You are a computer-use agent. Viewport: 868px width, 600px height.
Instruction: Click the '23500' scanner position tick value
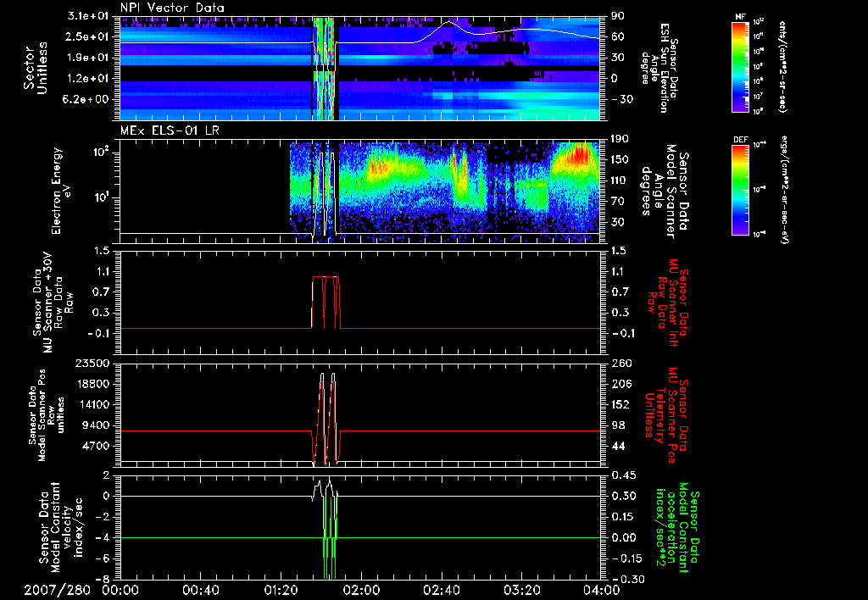click(x=92, y=363)
